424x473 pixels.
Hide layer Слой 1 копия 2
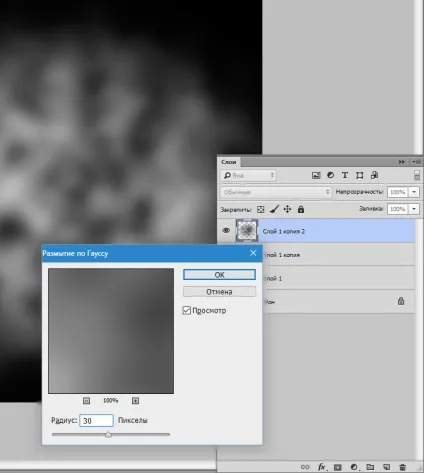pos(226,230)
